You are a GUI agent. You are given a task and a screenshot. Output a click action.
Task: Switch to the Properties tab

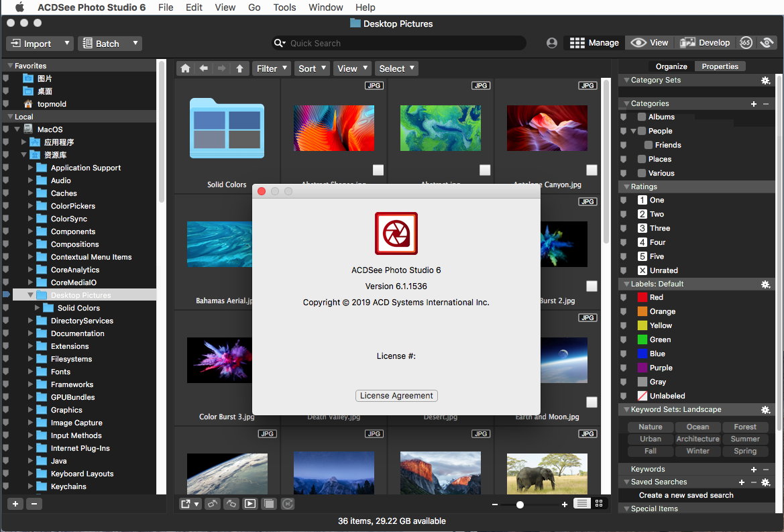pos(720,66)
